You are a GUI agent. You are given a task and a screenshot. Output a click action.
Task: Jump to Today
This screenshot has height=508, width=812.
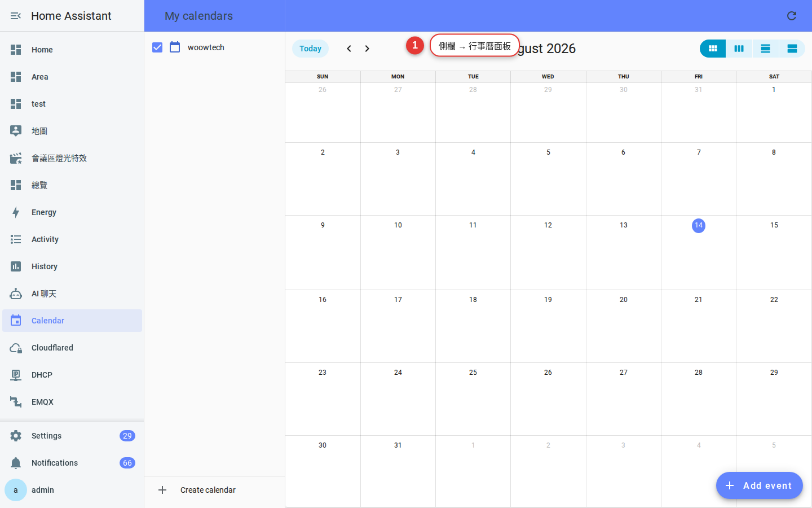310,49
